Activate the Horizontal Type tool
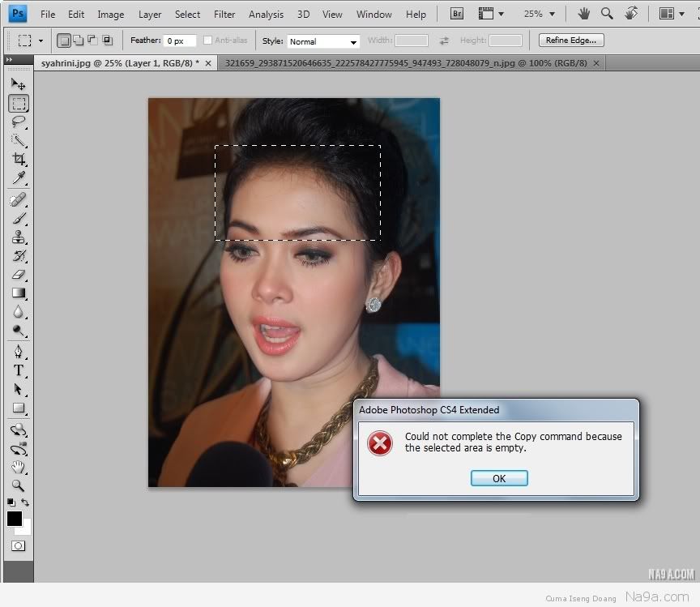The height and width of the screenshot is (607, 700). click(x=18, y=370)
